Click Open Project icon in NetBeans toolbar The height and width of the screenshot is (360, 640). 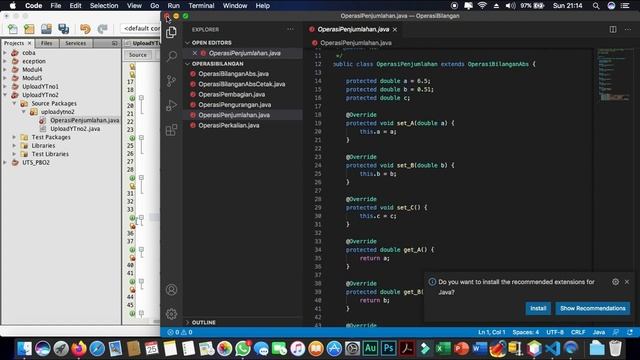click(x=46, y=29)
